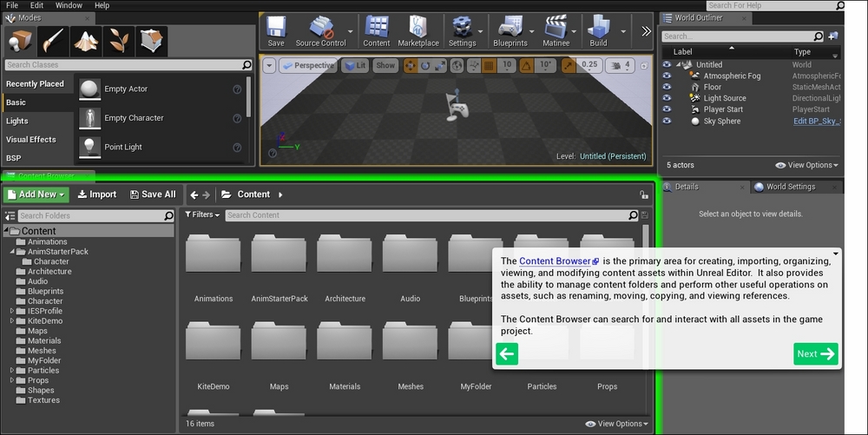Expand toolbar overflow double-arrow
The height and width of the screenshot is (435, 868).
pyautogui.click(x=646, y=31)
